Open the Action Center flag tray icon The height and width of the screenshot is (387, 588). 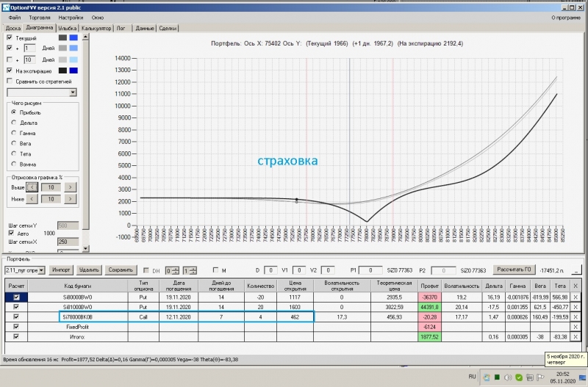(x=540, y=377)
